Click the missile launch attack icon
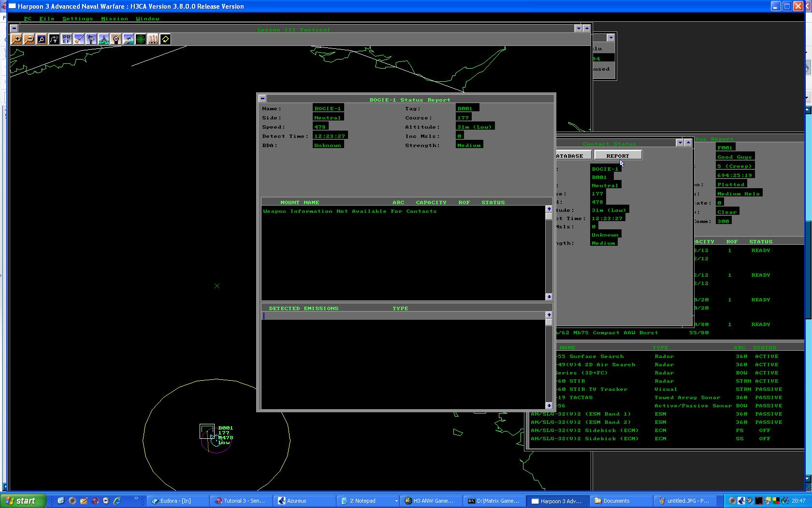Image resolution: width=812 pixels, height=508 pixels. coord(79,39)
